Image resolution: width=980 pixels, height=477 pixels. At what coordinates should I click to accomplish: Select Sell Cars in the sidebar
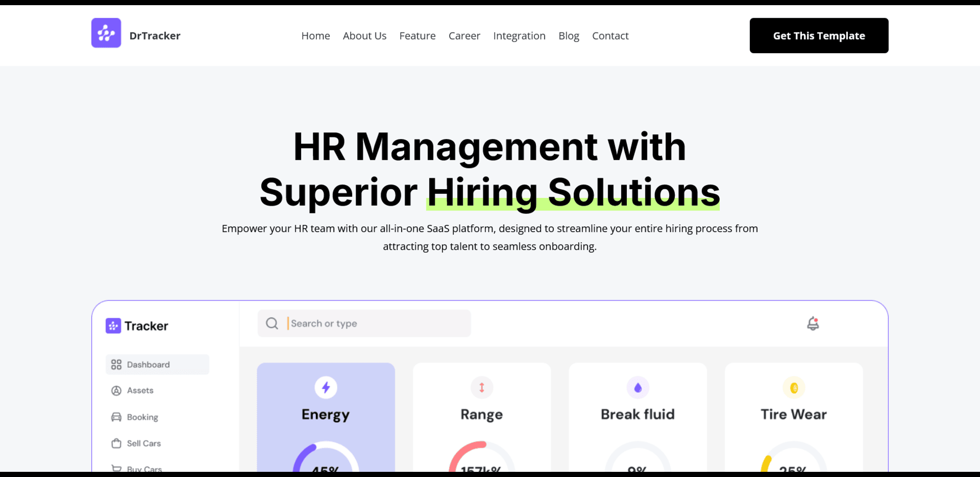coord(144,443)
